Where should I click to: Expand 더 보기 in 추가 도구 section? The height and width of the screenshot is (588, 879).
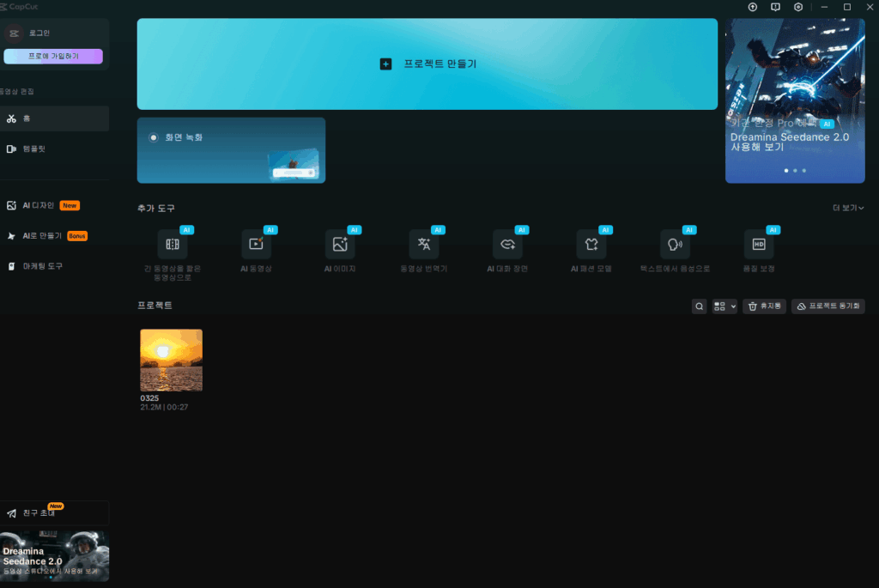848,208
